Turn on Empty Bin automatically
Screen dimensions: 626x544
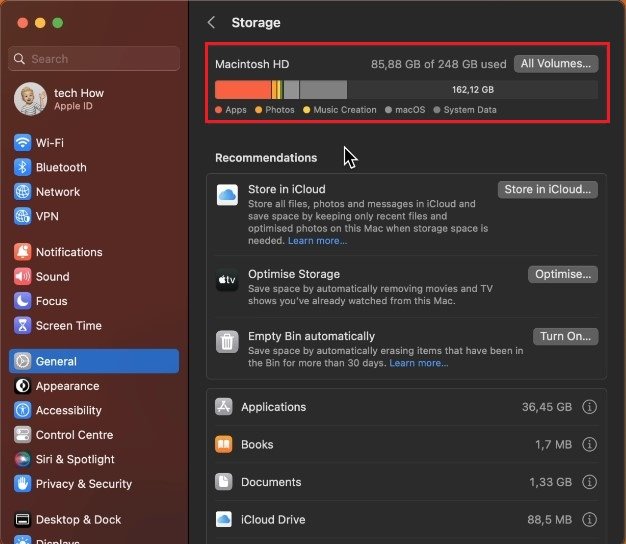tap(565, 337)
